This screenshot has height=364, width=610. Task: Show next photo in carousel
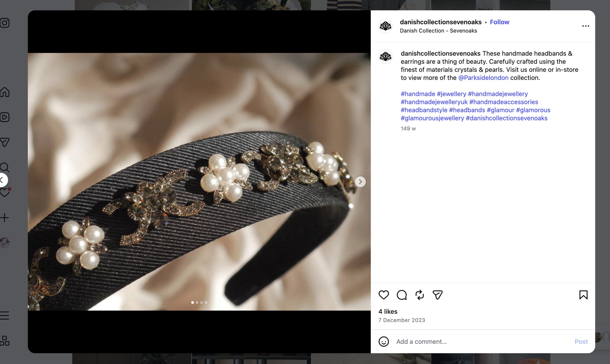coord(360,182)
